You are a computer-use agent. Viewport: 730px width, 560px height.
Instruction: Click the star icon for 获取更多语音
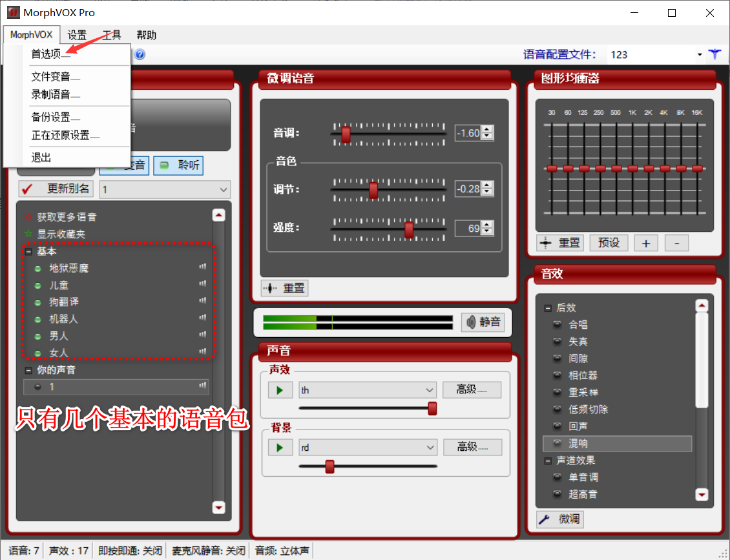click(x=28, y=217)
